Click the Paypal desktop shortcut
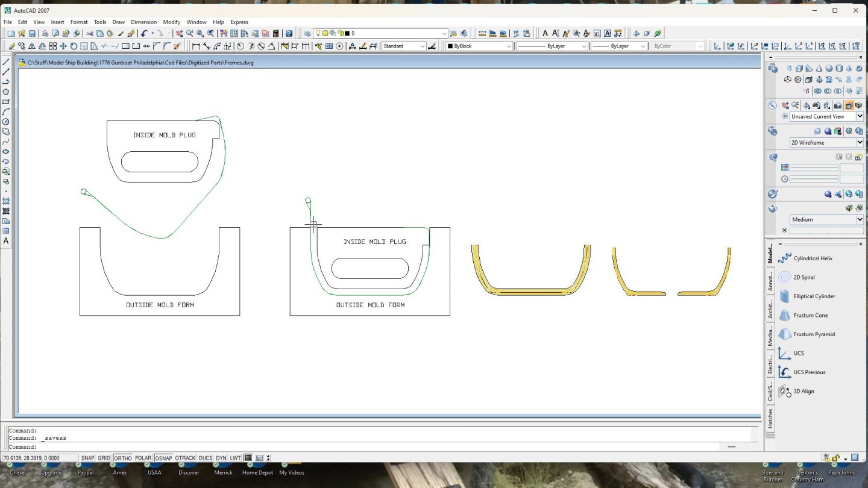 (86, 469)
